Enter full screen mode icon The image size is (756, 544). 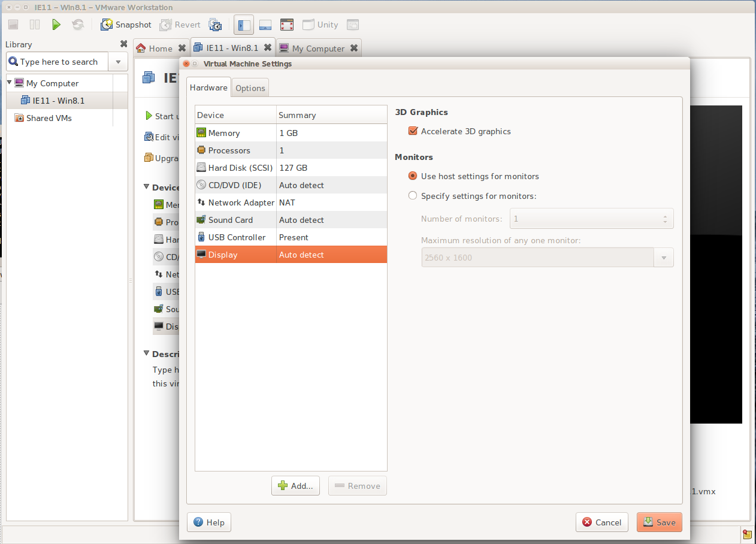pyautogui.click(x=287, y=25)
